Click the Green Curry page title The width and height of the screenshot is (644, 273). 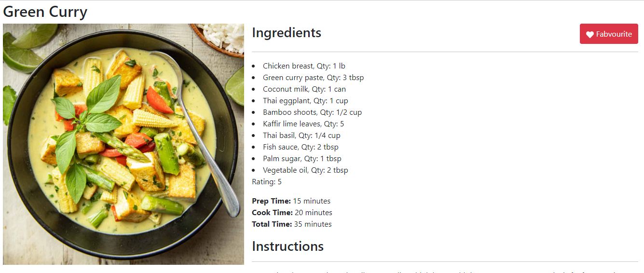pyautogui.click(x=45, y=12)
